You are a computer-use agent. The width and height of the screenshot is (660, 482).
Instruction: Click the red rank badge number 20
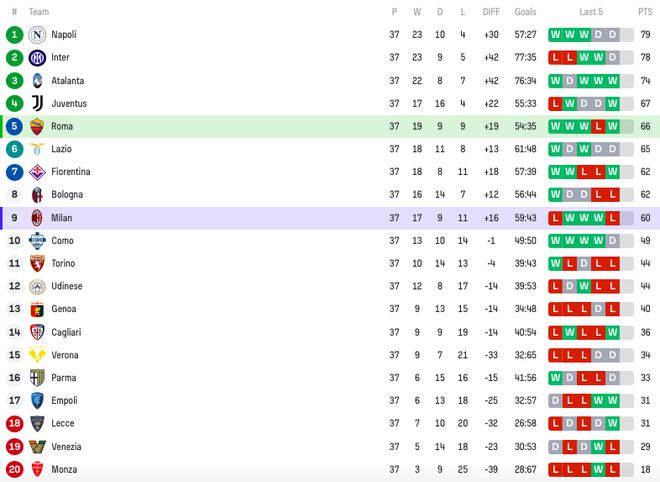coord(14,470)
